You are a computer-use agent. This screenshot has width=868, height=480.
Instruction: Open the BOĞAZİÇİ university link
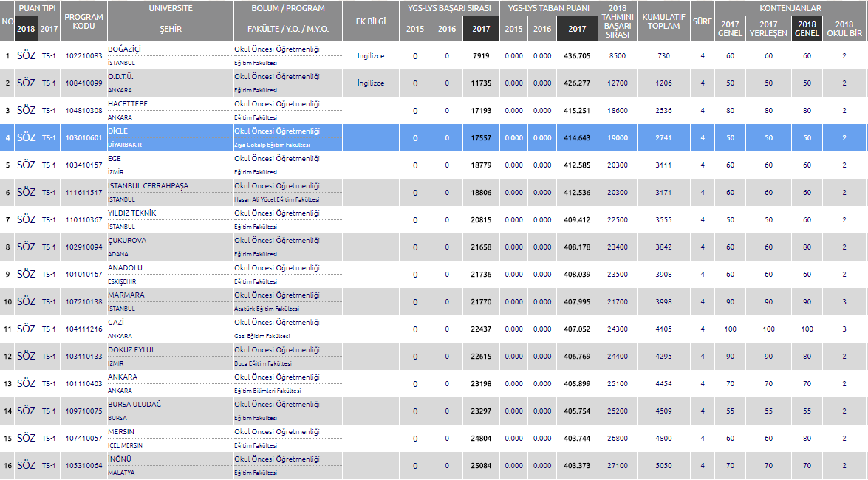pos(123,49)
